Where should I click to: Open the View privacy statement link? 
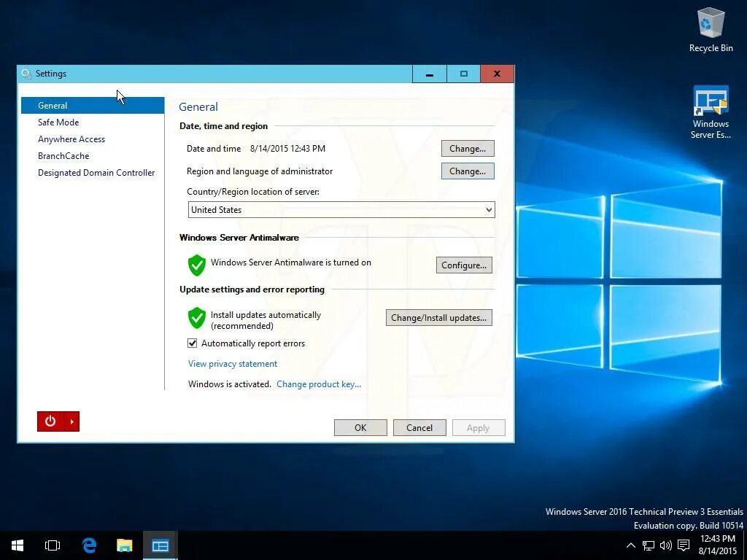(233, 364)
